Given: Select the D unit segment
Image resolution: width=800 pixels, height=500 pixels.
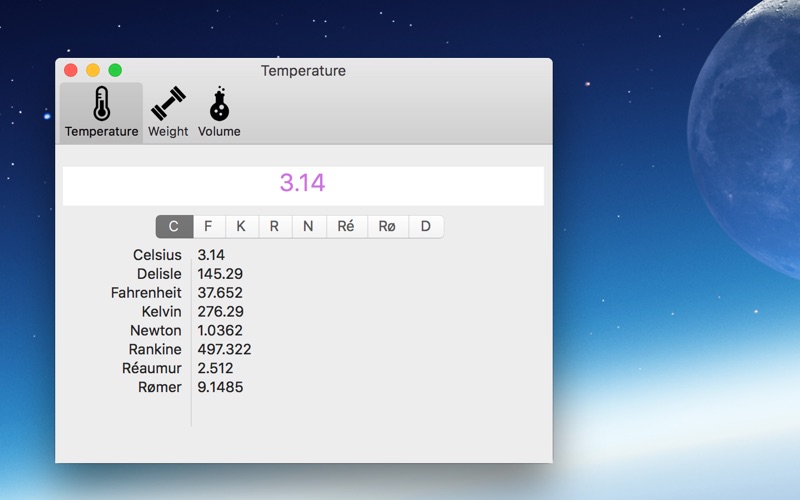Looking at the screenshot, I should [x=426, y=227].
